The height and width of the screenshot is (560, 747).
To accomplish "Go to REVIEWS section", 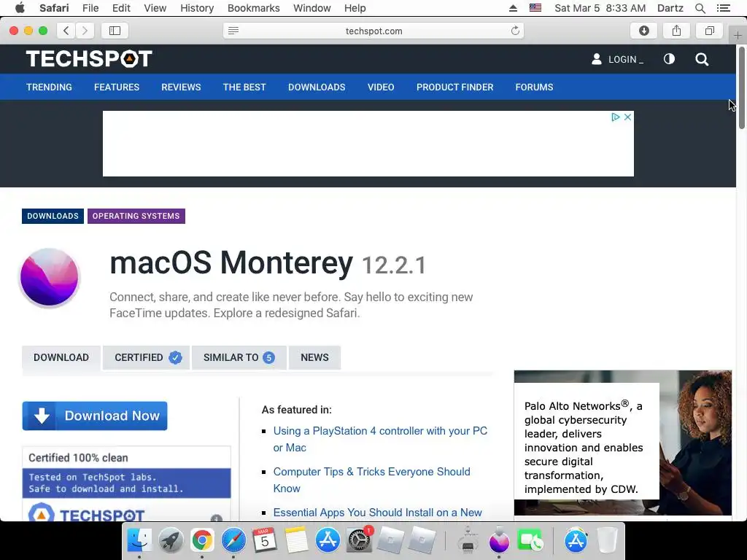I will tap(181, 87).
